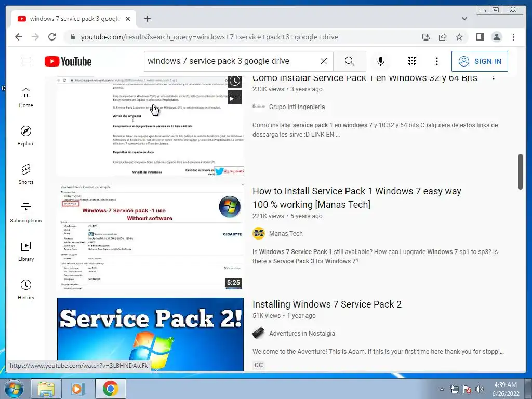Open the Action Center flag icon
This screenshot has width=532, height=399.
467,389
